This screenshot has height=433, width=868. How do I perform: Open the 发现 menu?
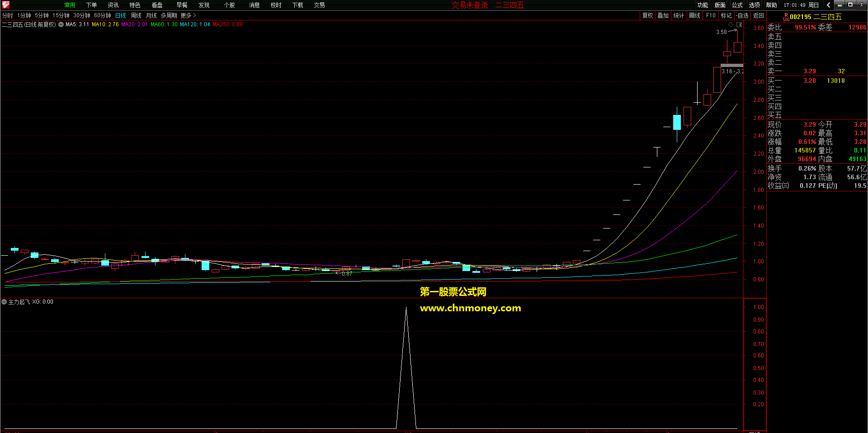click(x=204, y=5)
